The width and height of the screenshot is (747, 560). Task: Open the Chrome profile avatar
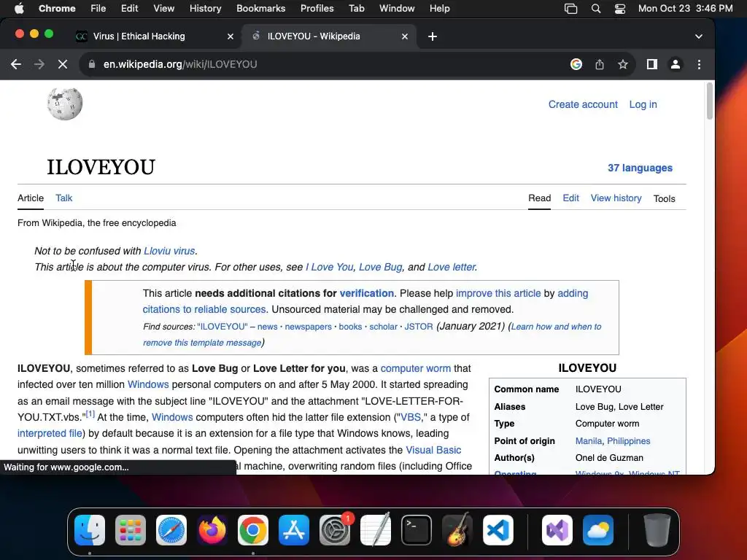click(x=675, y=64)
